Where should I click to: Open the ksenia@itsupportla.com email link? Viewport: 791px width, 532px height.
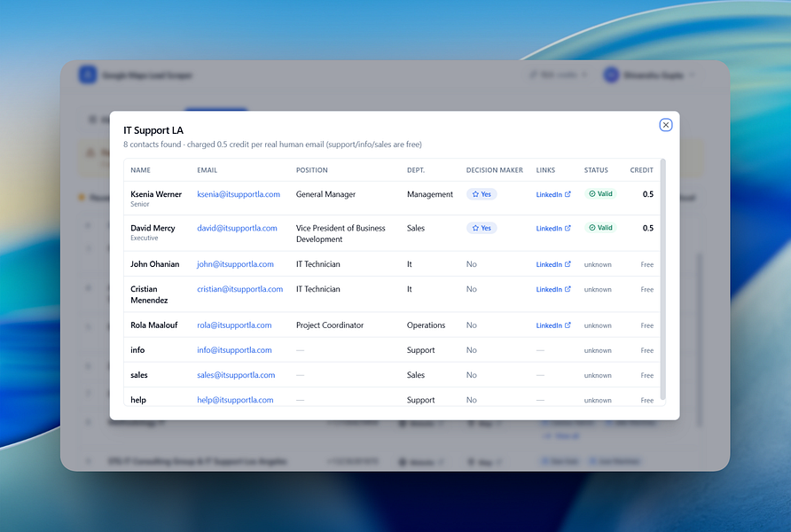(239, 194)
